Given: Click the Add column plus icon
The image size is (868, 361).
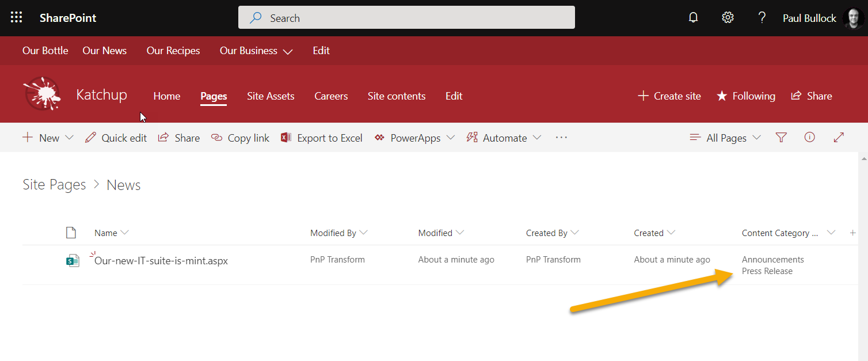Looking at the screenshot, I should coord(852,233).
